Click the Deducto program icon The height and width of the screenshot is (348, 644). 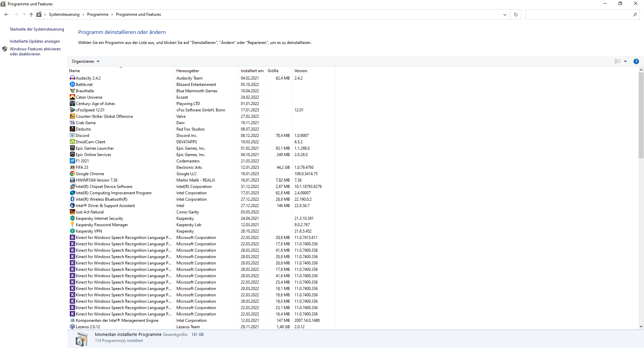click(72, 129)
